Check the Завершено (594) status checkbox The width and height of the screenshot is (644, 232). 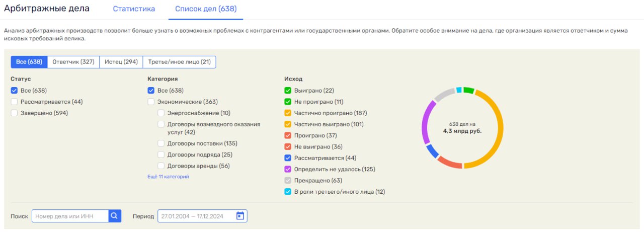coord(14,113)
